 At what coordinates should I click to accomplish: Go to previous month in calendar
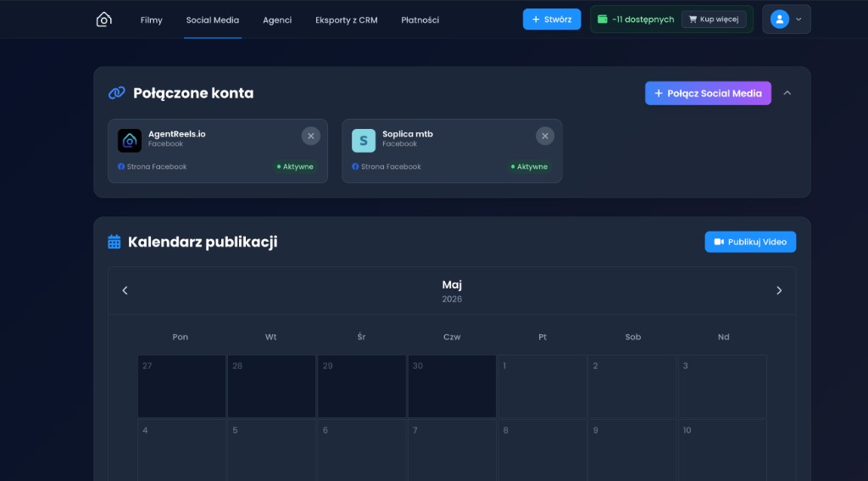coord(125,290)
